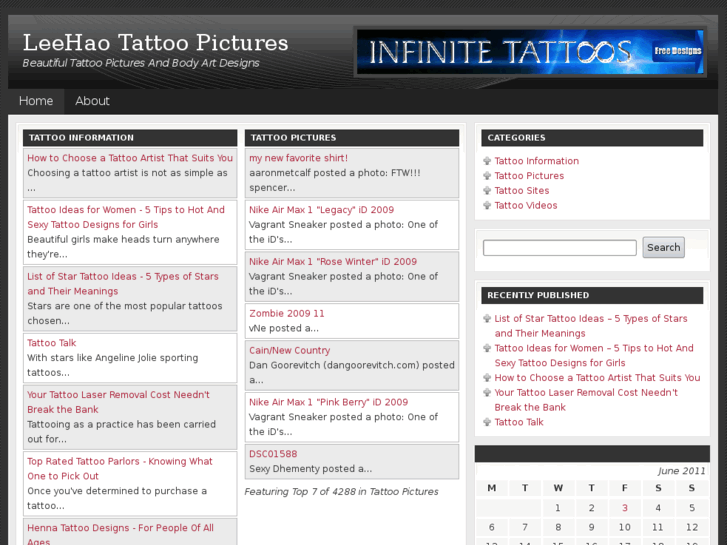Open the Home menu item

pos(36,101)
